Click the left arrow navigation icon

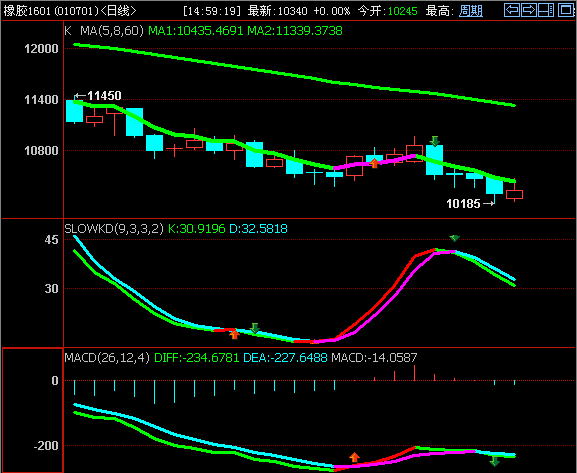512,10
